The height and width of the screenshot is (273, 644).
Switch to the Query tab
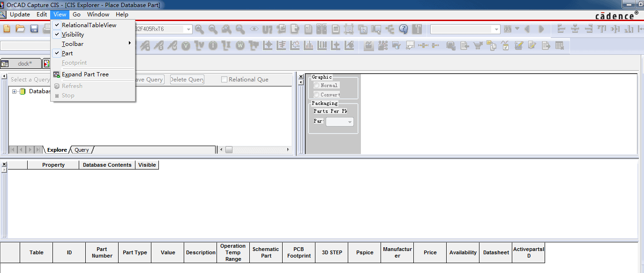pyautogui.click(x=82, y=150)
